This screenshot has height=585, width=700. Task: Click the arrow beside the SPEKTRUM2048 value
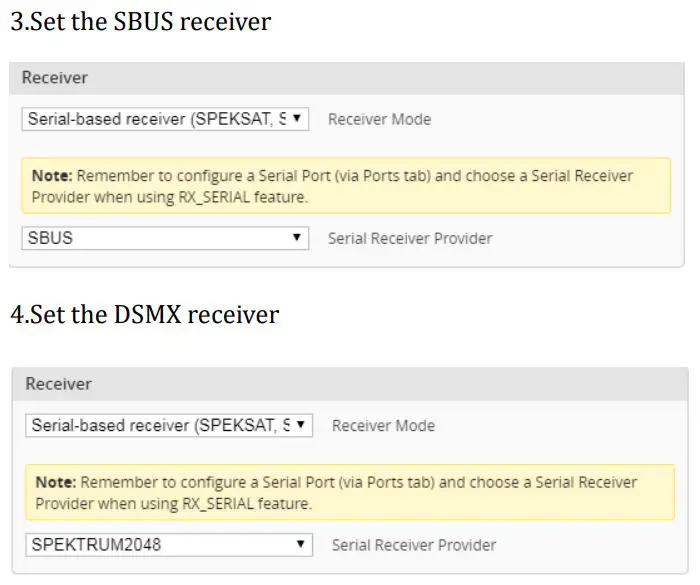tap(300, 545)
